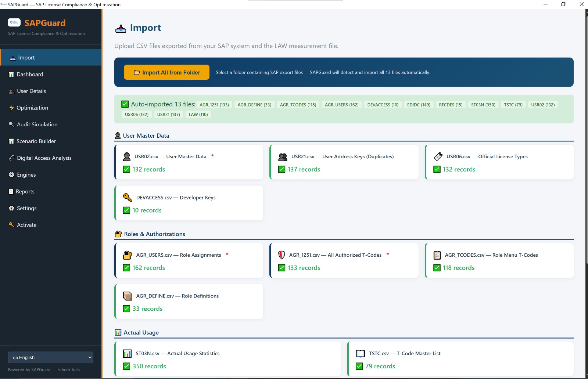Toggle the AGR_TCODES 118 records checkmark
The image size is (588, 379).
(x=437, y=268)
